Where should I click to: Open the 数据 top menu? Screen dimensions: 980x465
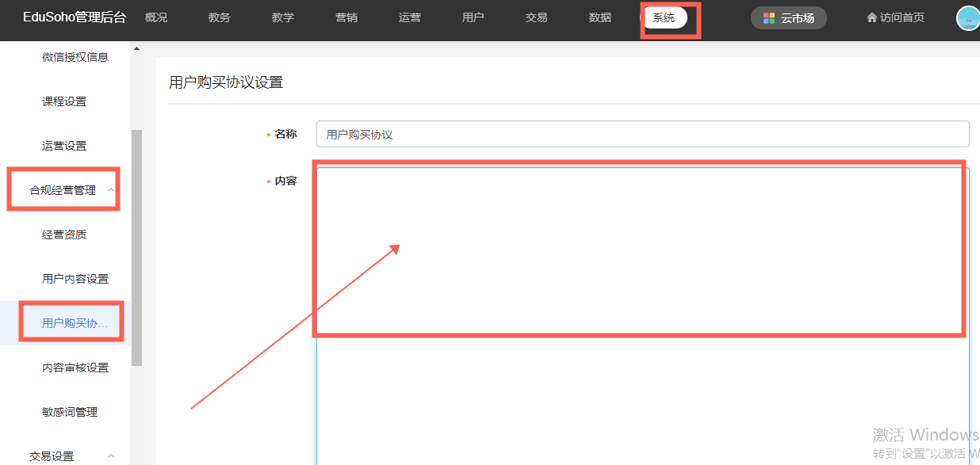(600, 17)
